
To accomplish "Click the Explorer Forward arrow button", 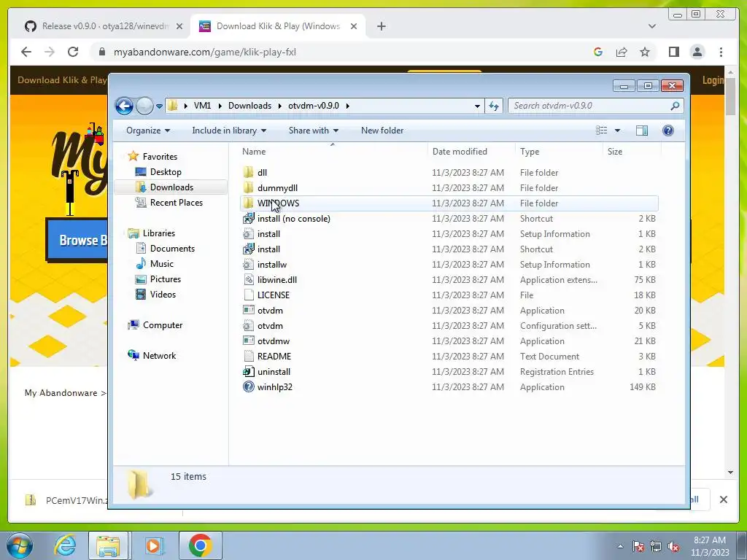I will 144,106.
